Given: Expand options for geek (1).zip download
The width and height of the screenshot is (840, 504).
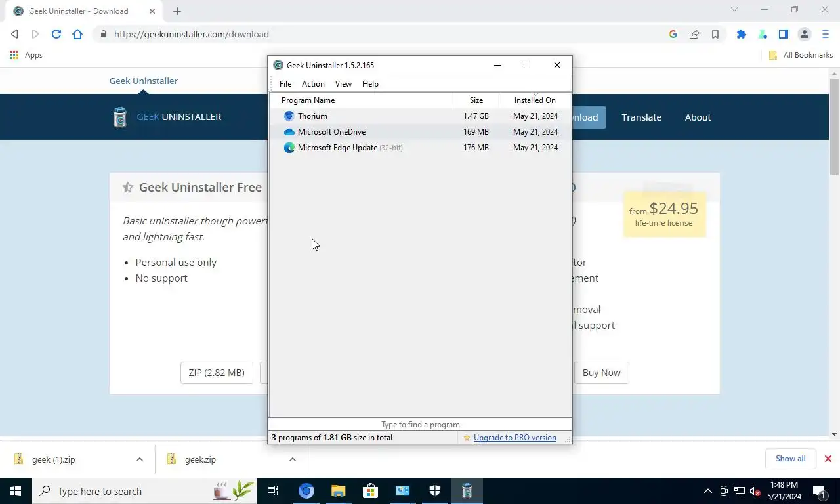Looking at the screenshot, I should click(x=140, y=459).
